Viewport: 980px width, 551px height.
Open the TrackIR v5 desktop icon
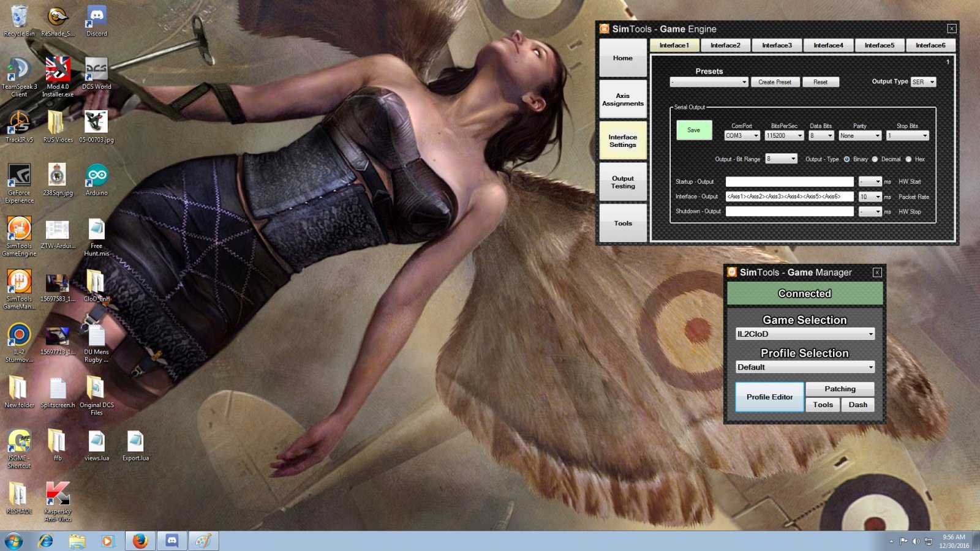tap(19, 127)
